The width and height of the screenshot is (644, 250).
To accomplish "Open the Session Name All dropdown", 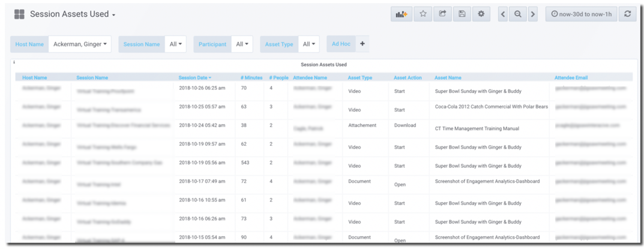I will click(177, 44).
